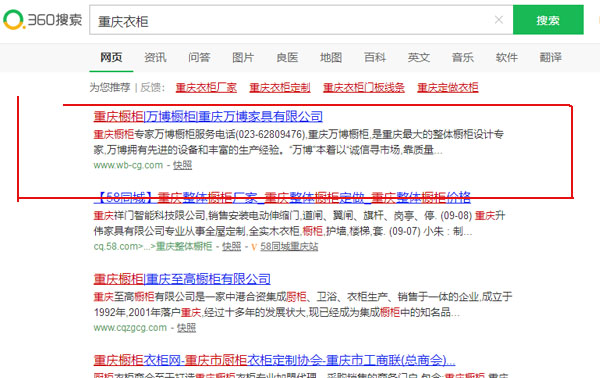Click the 重庆至高橱柜 snippet mentioning 1992年

tap(303, 305)
